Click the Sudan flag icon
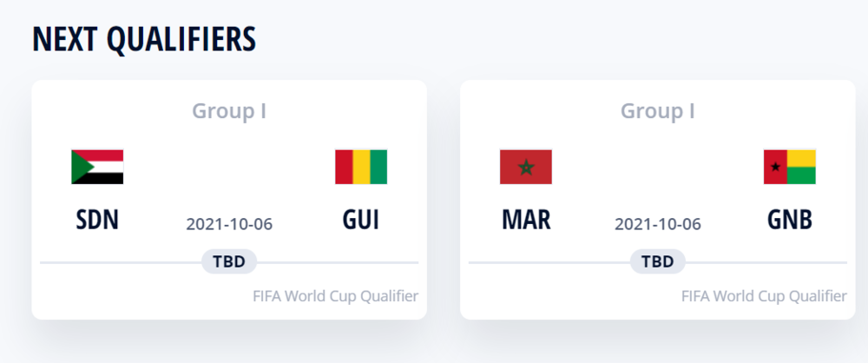 pos(97,167)
